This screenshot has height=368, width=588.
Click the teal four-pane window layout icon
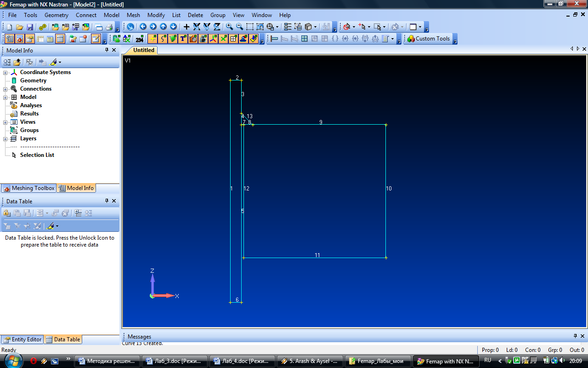click(x=305, y=39)
